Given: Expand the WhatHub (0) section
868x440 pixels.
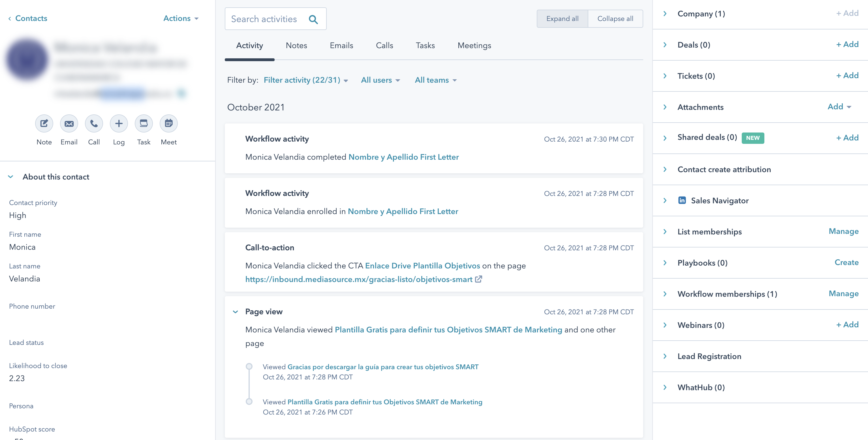Looking at the screenshot, I should pos(665,387).
